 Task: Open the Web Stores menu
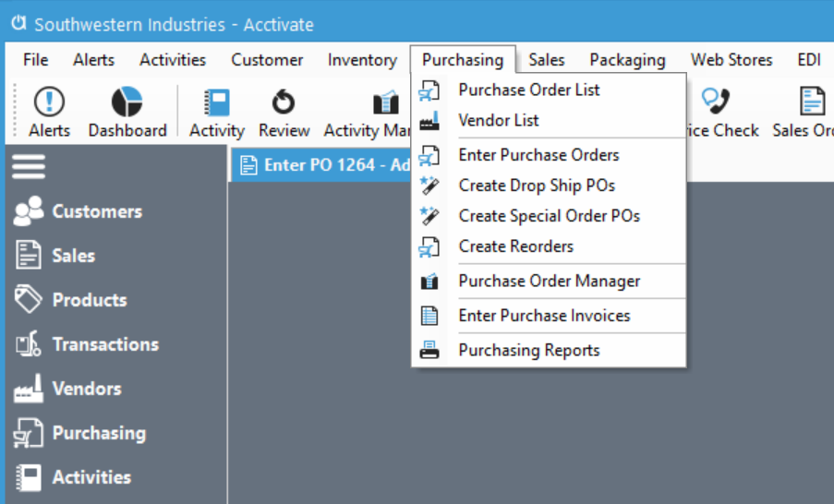pyautogui.click(x=731, y=60)
